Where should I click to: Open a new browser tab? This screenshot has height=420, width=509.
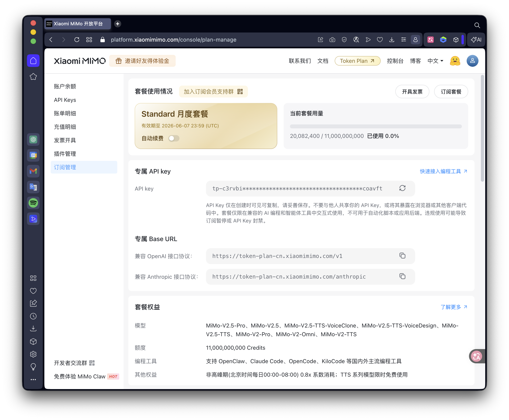point(117,24)
